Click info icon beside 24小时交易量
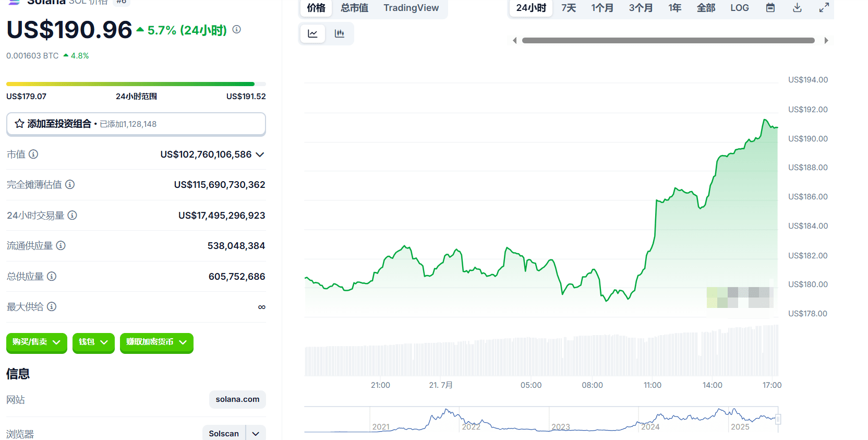Viewport: 868px width, 440px height. (x=73, y=215)
